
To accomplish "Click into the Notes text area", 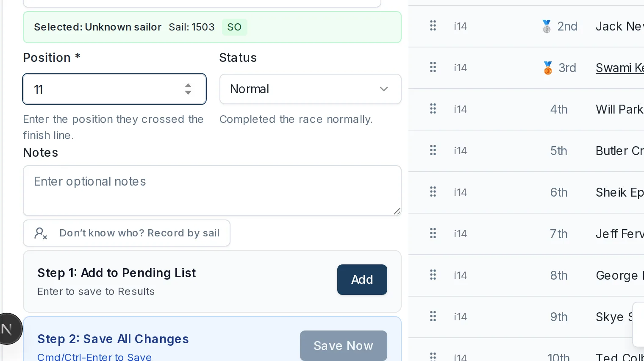I will (x=212, y=191).
